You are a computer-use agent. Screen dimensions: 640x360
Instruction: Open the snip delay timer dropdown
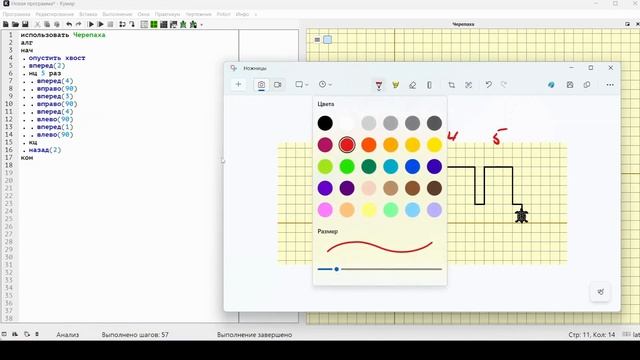325,84
